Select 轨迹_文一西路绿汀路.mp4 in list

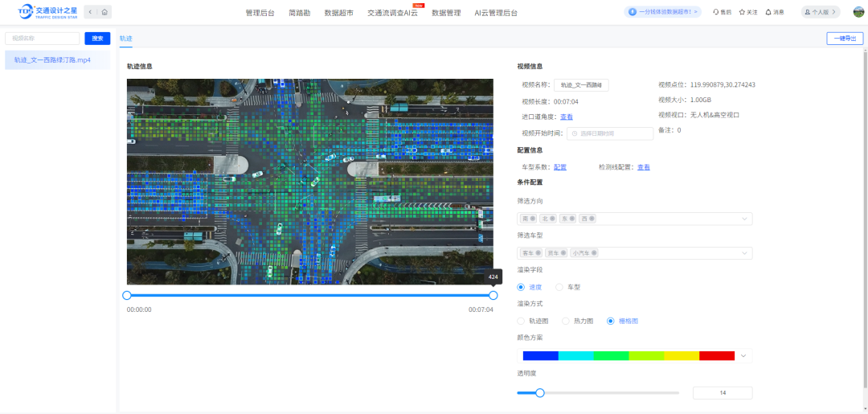coord(58,59)
